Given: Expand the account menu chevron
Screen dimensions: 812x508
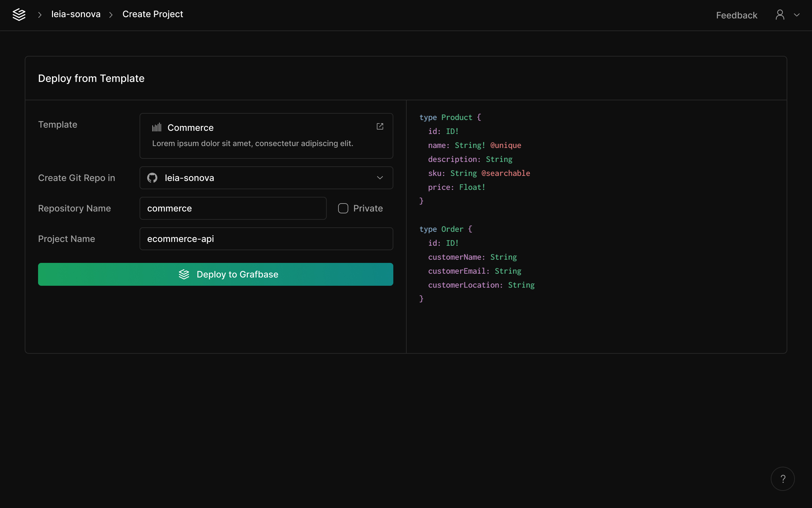Looking at the screenshot, I should (x=796, y=15).
